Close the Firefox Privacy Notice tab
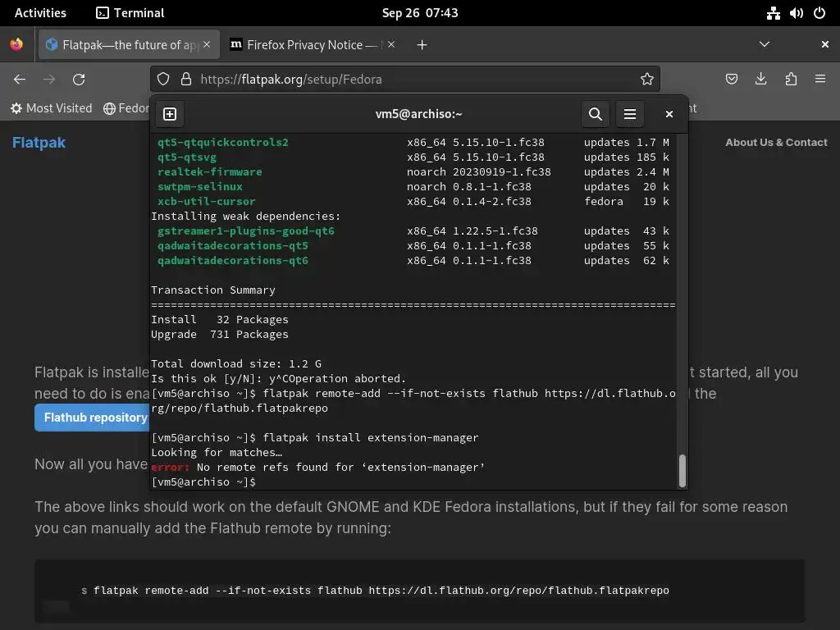This screenshot has width=840, height=630. [x=391, y=44]
